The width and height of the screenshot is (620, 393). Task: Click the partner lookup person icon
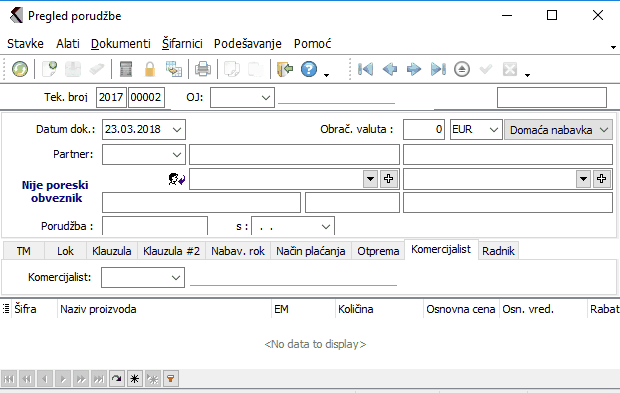coord(176,179)
